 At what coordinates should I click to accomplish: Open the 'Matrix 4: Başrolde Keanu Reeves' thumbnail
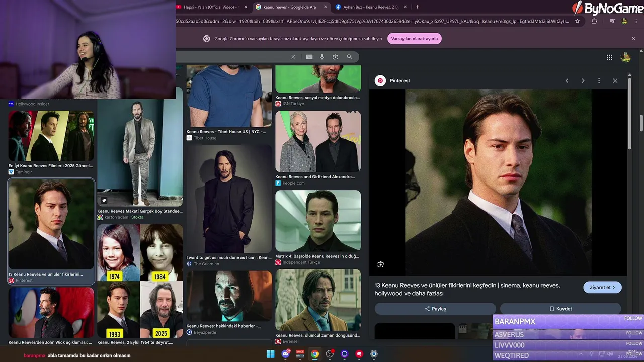318,221
